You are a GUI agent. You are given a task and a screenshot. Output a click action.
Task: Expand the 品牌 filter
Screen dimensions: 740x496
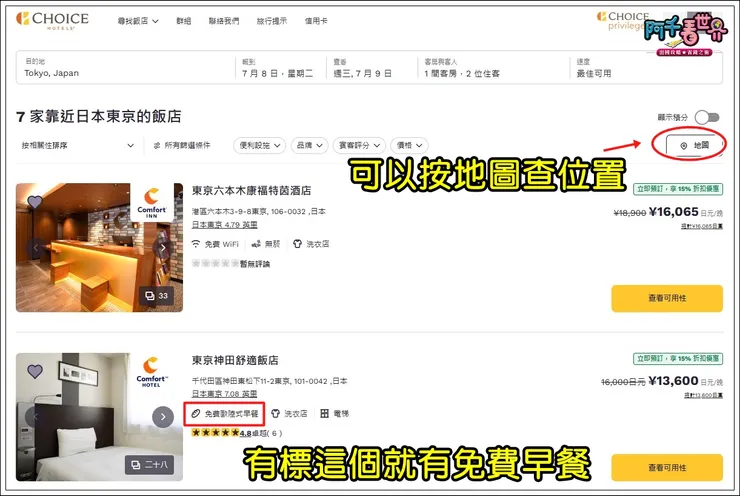coord(309,145)
